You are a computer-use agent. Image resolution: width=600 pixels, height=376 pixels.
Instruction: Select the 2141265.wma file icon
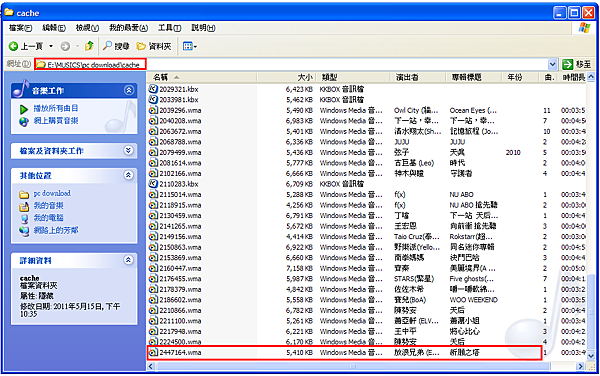[x=153, y=226]
